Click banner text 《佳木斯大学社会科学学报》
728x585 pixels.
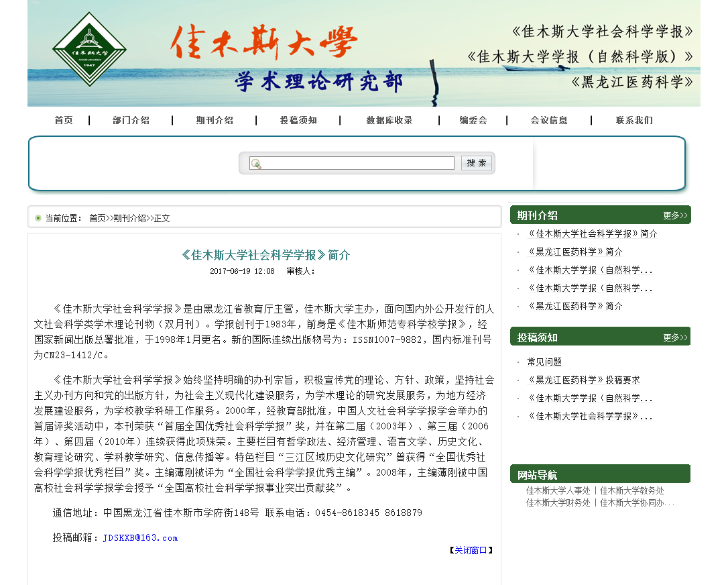pos(603,32)
